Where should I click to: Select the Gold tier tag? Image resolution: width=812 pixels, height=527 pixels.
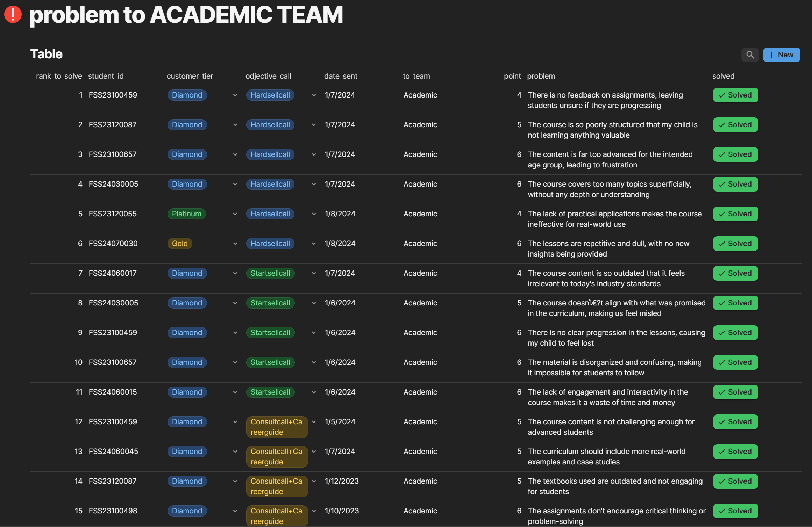pos(180,244)
